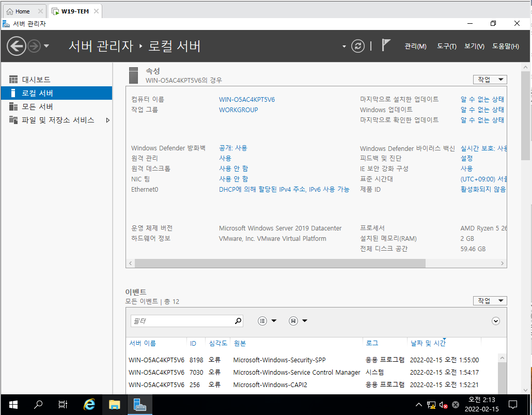Viewport: 532px width, 415px height.
Task: Close the W19-TEM tab
Action: [x=97, y=11]
